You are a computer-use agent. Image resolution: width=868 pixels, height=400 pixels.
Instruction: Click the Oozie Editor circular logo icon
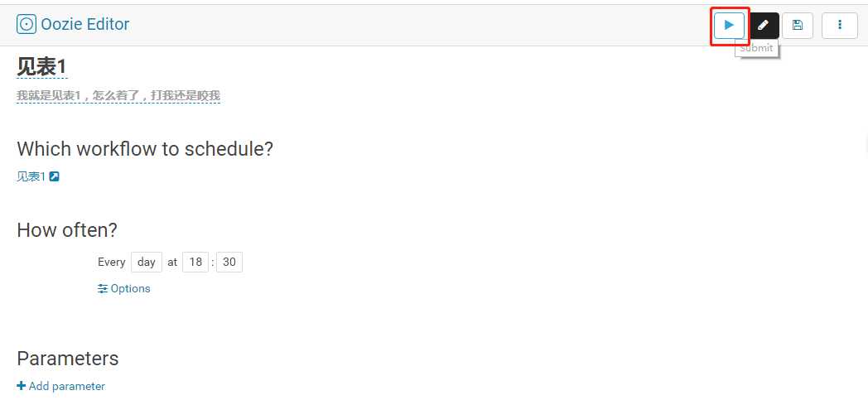click(x=26, y=24)
